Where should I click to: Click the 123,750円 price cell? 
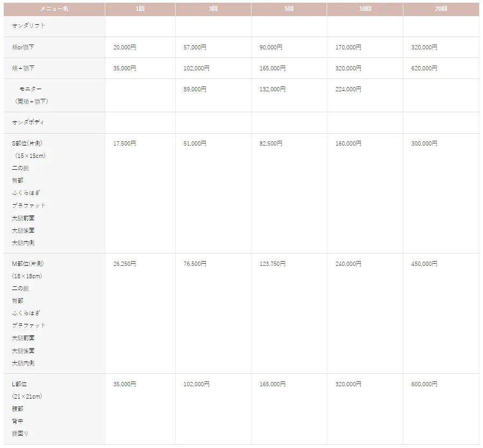pos(272,264)
